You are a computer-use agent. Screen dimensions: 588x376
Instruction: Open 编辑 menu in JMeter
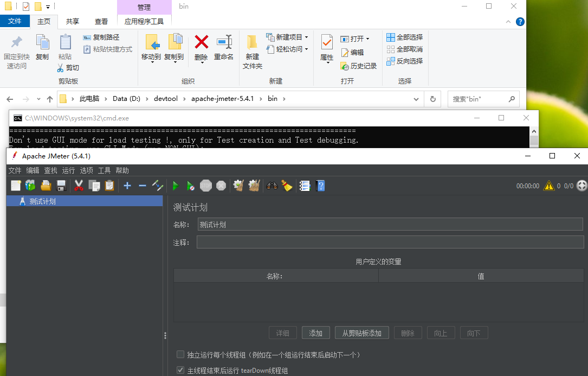[x=33, y=170]
